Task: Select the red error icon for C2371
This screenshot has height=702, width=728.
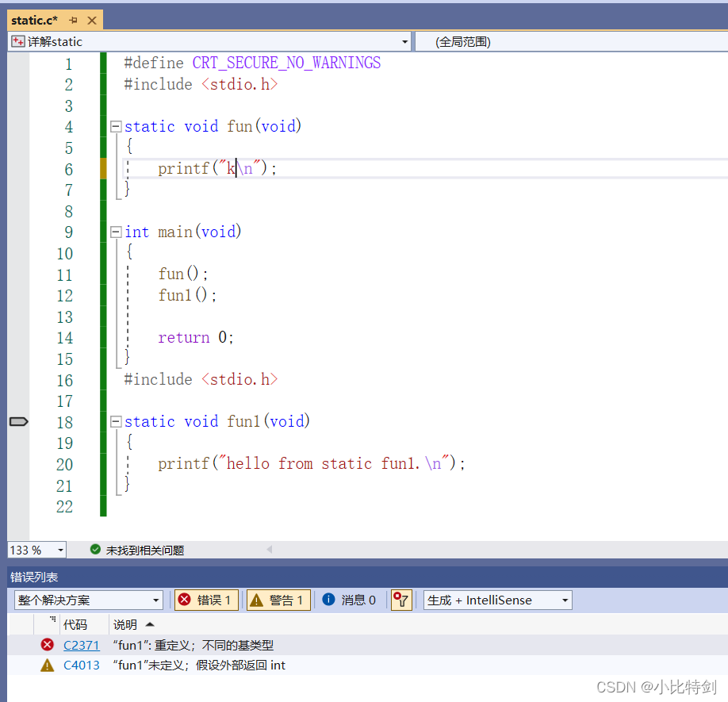Action: pyautogui.click(x=47, y=645)
